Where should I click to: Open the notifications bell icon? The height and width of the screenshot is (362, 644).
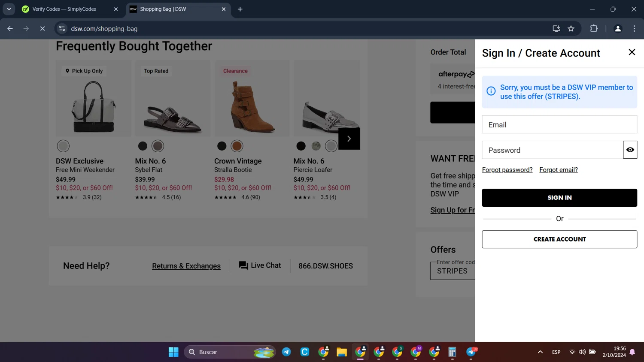click(x=632, y=352)
